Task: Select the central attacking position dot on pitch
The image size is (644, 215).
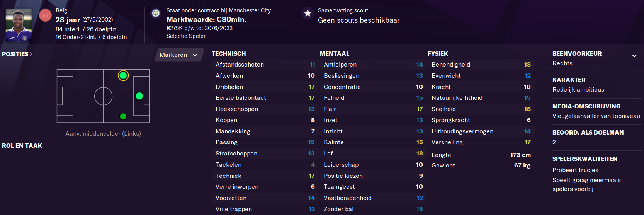Action: coord(139,96)
